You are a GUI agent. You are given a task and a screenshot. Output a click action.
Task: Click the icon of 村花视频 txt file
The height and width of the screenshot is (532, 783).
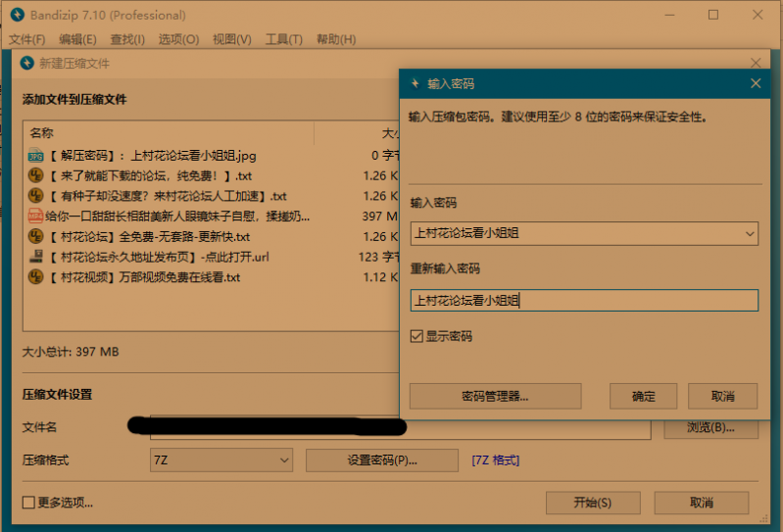[x=35, y=277]
